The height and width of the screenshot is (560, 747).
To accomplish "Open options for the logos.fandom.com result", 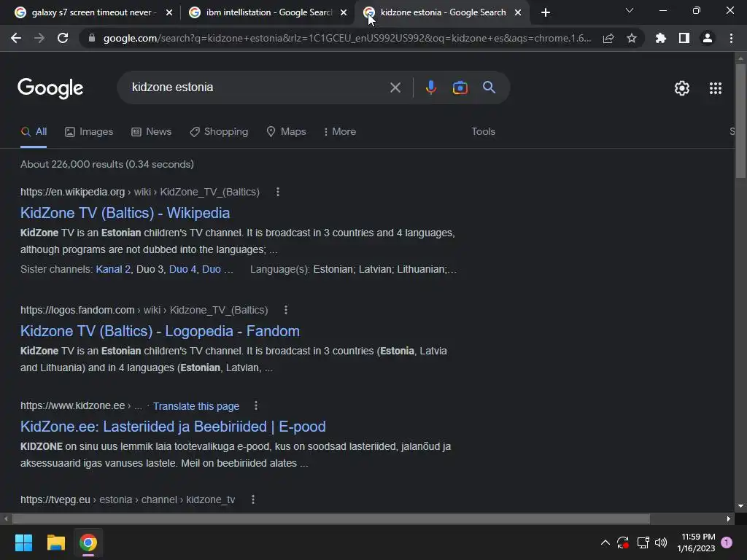I will click(286, 310).
